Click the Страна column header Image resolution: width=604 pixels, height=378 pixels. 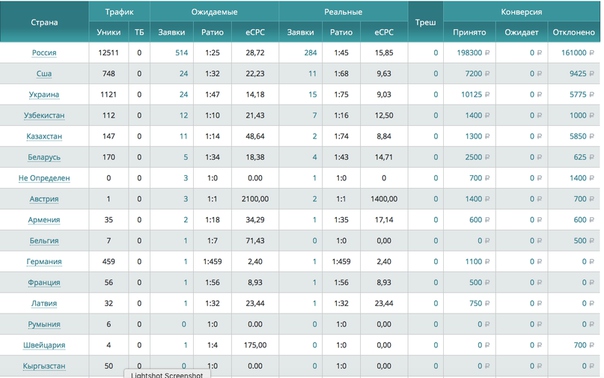pyautogui.click(x=44, y=22)
